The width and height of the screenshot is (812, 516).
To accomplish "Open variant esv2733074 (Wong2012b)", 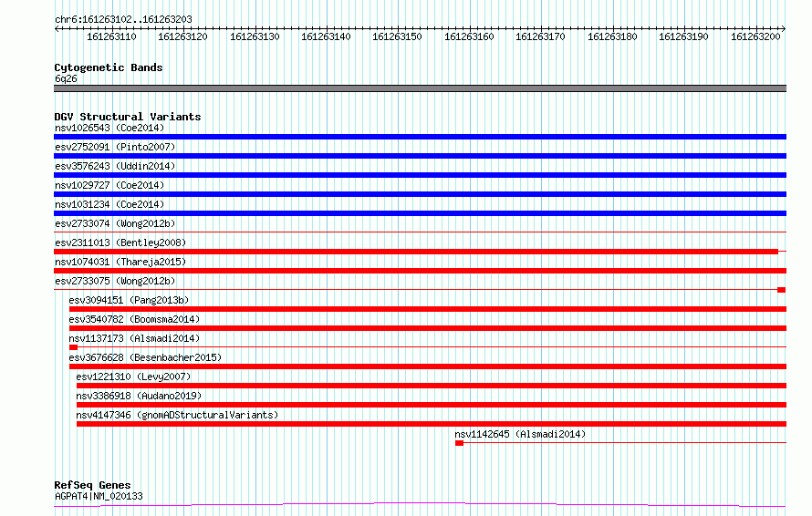I will [x=115, y=223].
